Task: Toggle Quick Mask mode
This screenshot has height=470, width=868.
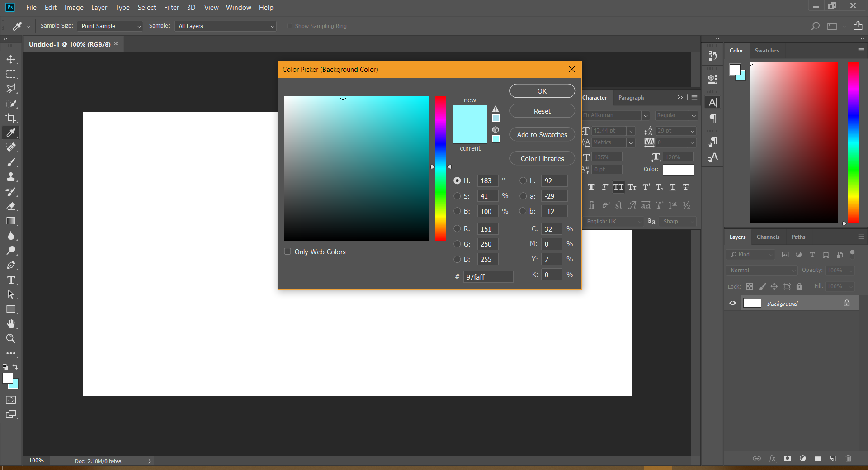Action: pyautogui.click(x=11, y=400)
